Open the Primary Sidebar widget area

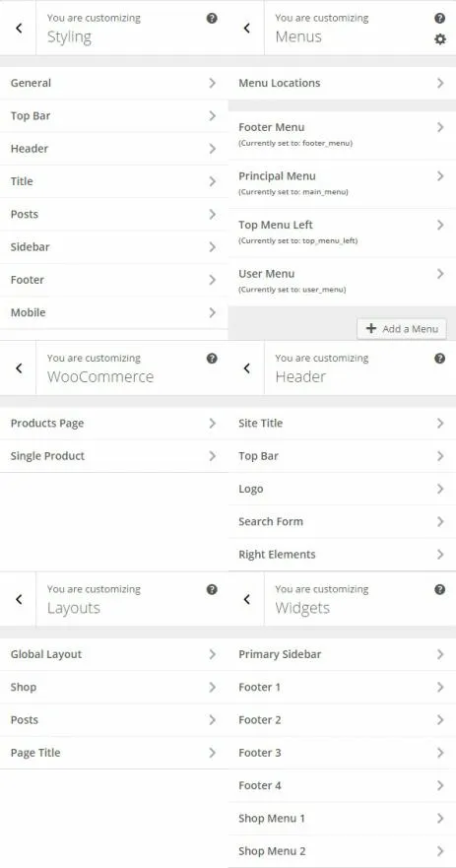(342, 654)
